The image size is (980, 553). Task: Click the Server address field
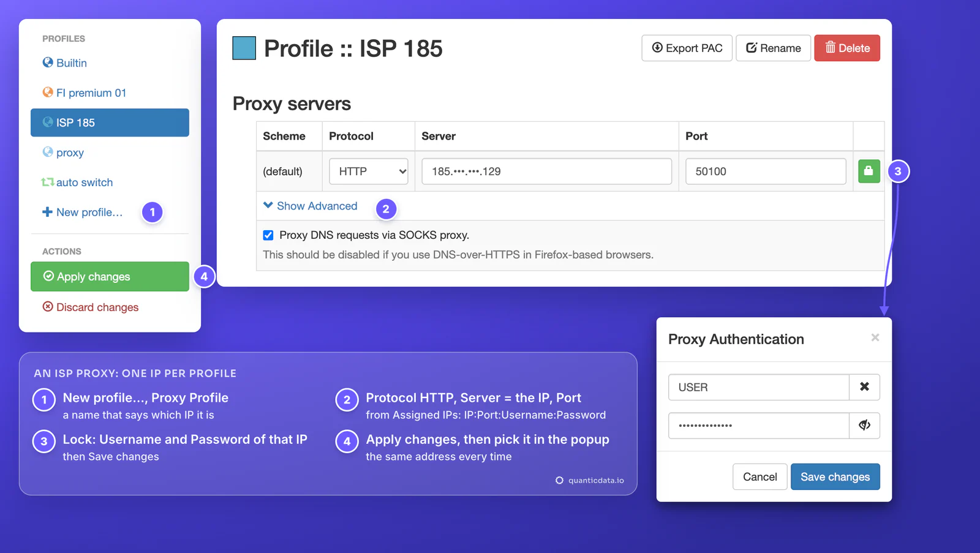tap(546, 171)
